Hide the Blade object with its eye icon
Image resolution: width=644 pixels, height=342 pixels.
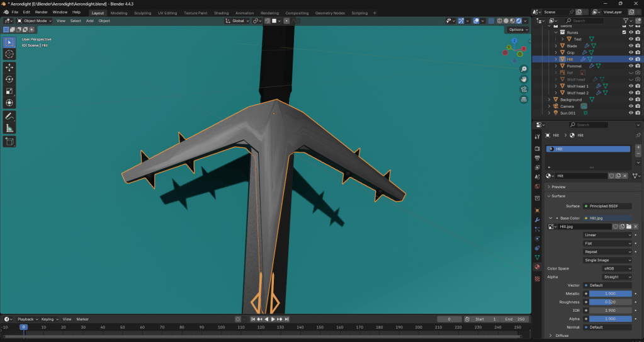point(631,46)
